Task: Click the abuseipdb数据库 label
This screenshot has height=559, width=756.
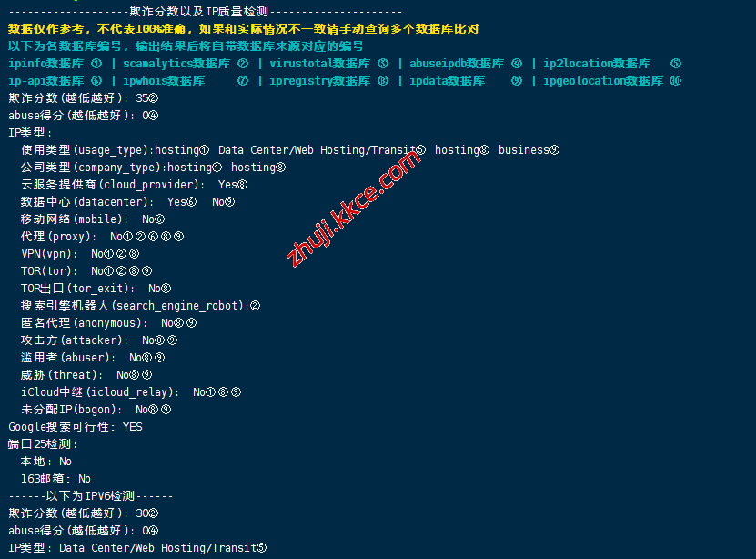Action: click(x=457, y=64)
